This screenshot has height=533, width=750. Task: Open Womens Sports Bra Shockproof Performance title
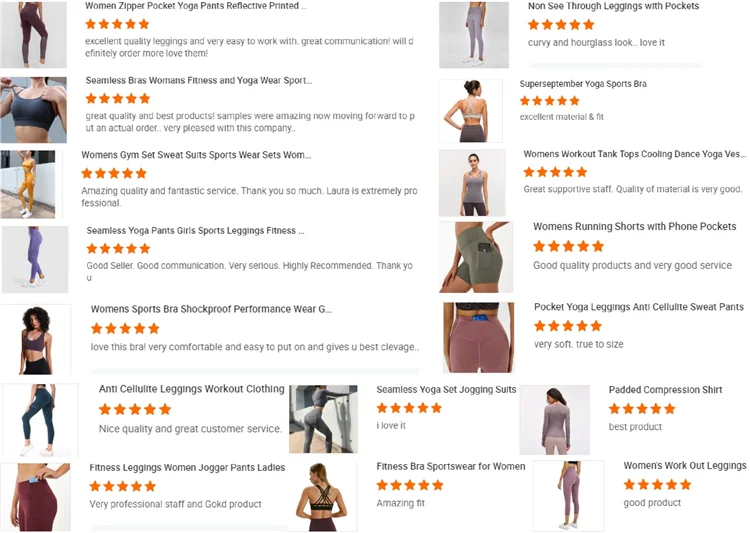click(211, 310)
